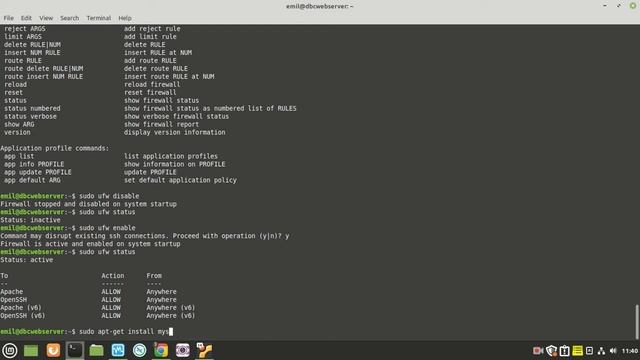Launch Google Chrome from the taskbar

161,350
